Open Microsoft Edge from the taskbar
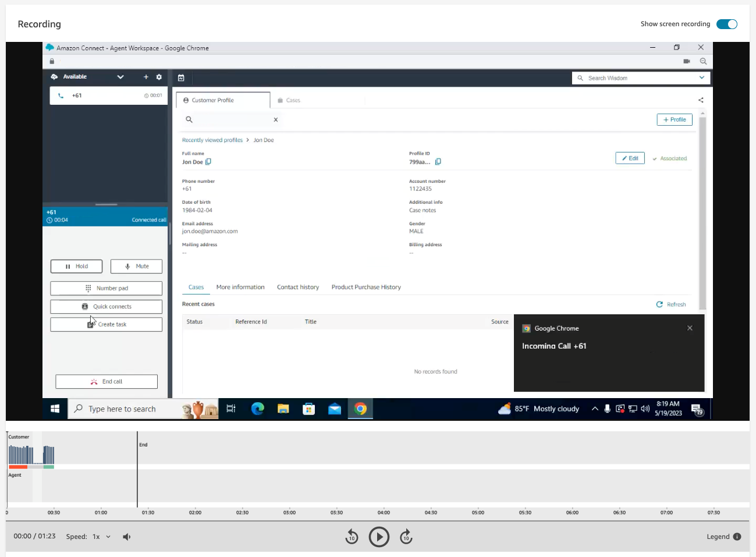This screenshot has width=756, height=557. coord(257,409)
